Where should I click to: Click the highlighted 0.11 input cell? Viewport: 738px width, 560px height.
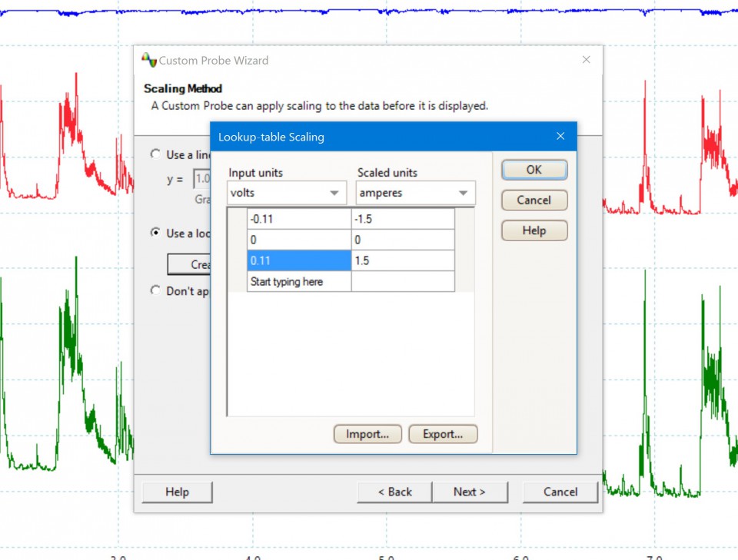tap(299, 261)
